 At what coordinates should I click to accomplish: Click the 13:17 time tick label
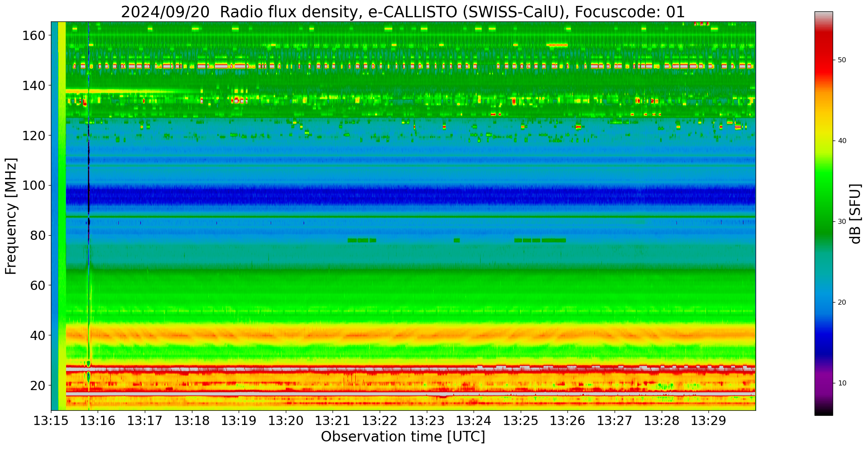click(145, 420)
